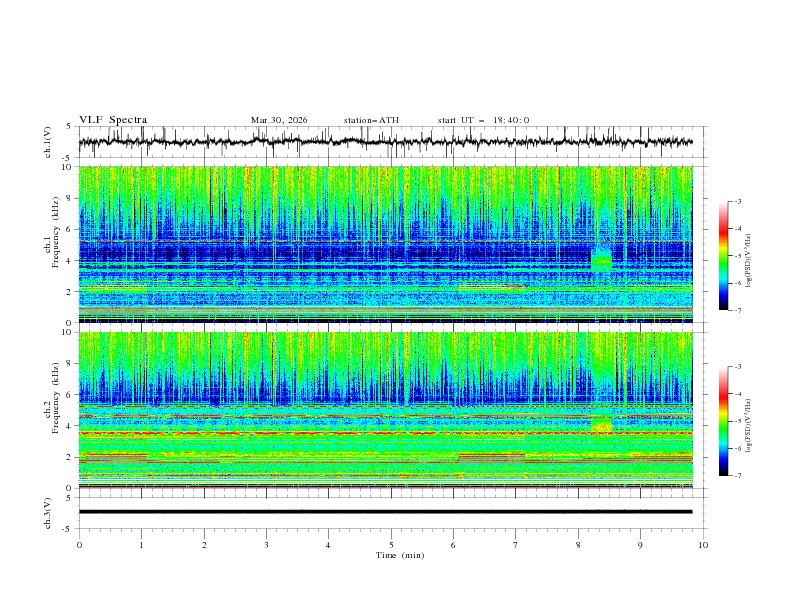The image size is (792, 612).
Task: Click the yellow burst near 4 kHz in ch.2 spectrogram
Action: [x=601, y=425]
